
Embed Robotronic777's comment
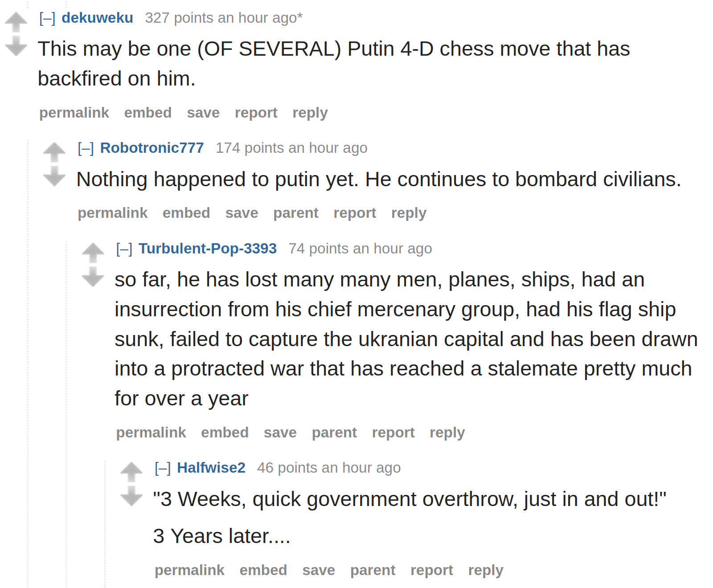coord(186,213)
